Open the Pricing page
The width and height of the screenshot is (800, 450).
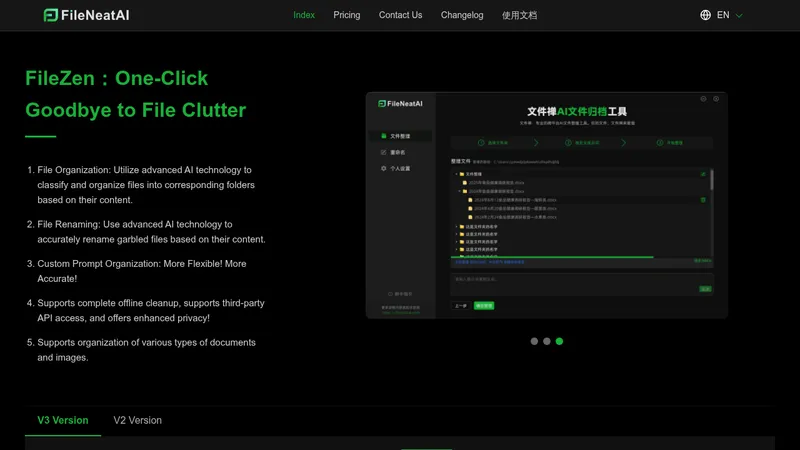346,15
